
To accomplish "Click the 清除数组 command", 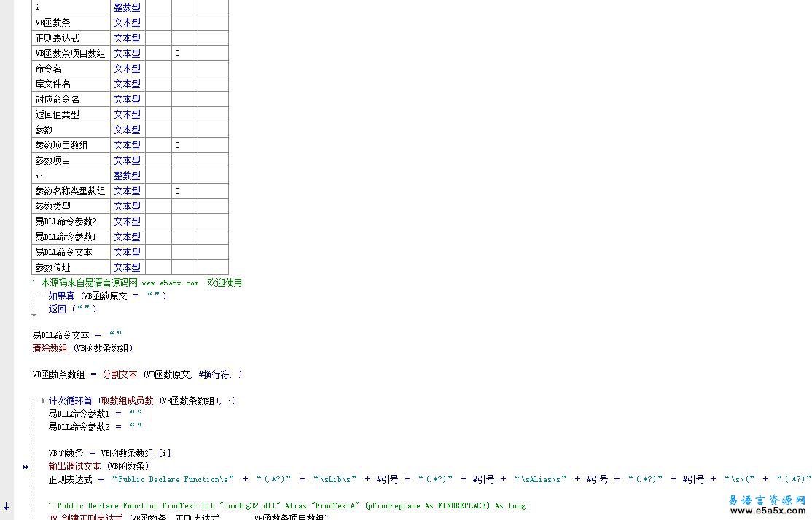I will pos(50,348).
